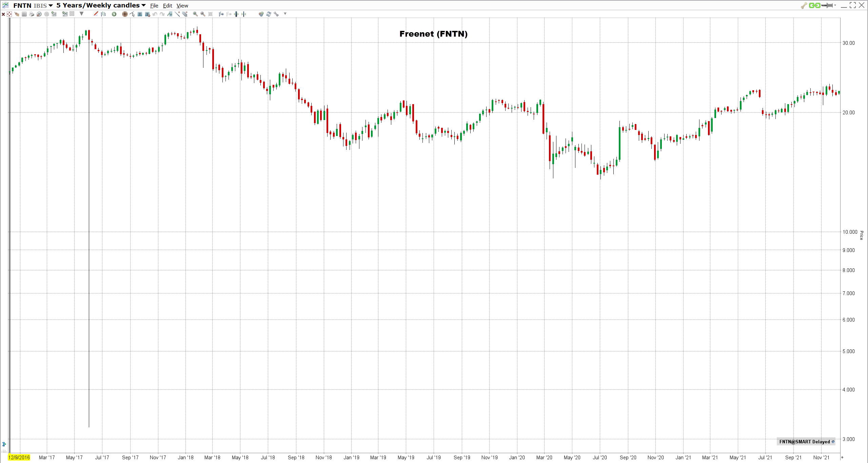Click the Jan '18 date axis label
Image resolution: width=868 pixels, height=463 pixels.
(x=185, y=458)
